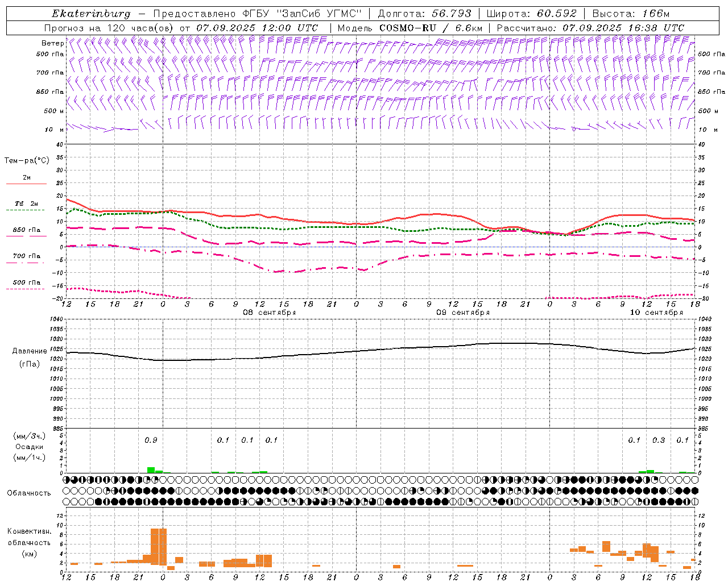Select the 'Долгота: 56.793' header value
Screen dimensions: 728x582
coord(425,14)
